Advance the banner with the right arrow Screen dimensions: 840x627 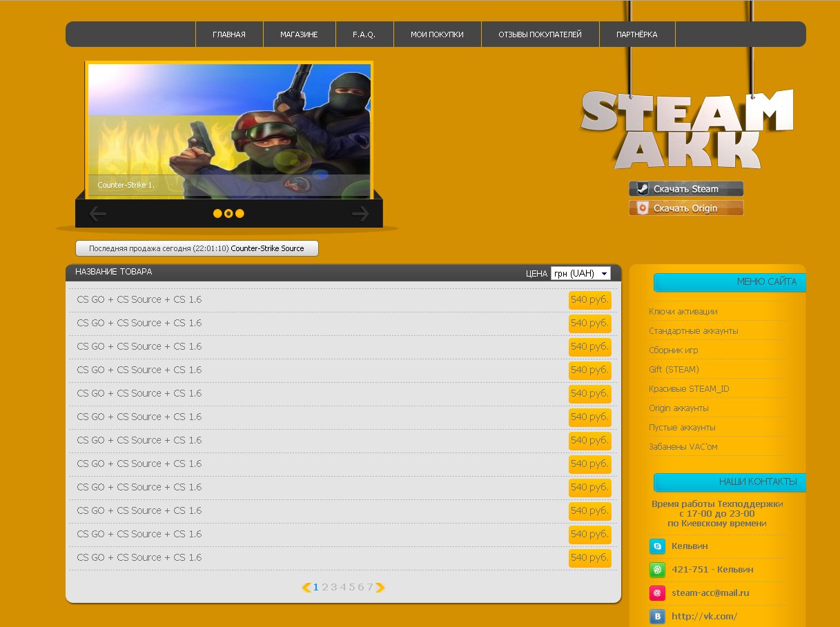point(360,214)
